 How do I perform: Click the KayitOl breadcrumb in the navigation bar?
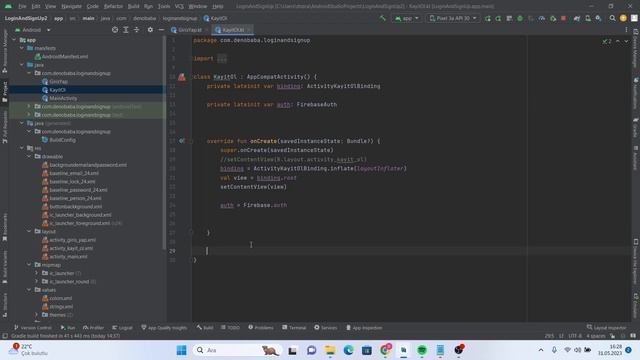pos(216,18)
